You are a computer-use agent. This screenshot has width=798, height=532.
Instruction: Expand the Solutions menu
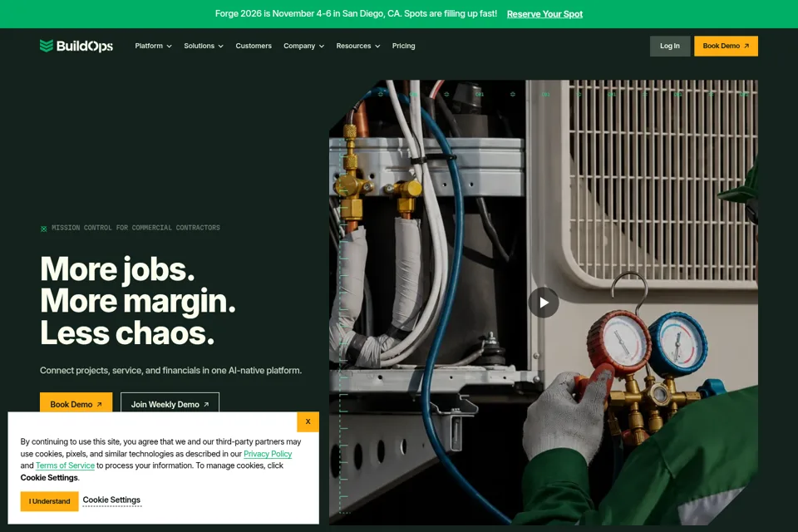coord(204,46)
